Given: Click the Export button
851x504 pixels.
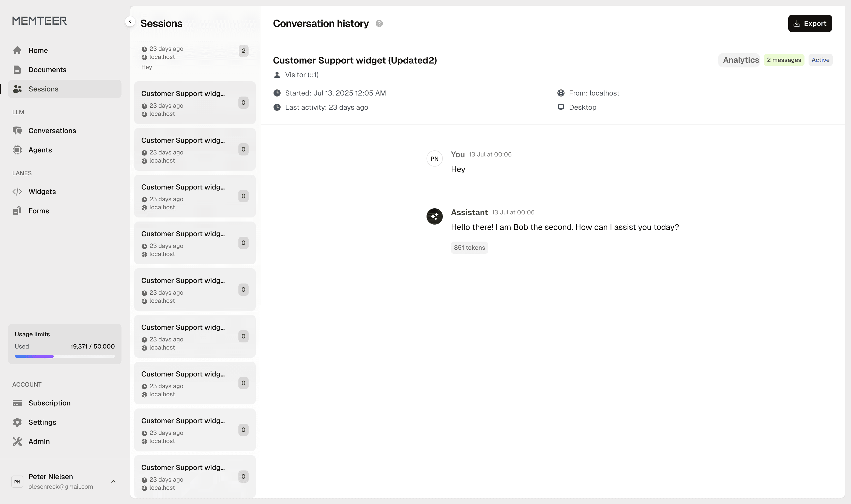Looking at the screenshot, I should pyautogui.click(x=810, y=23).
